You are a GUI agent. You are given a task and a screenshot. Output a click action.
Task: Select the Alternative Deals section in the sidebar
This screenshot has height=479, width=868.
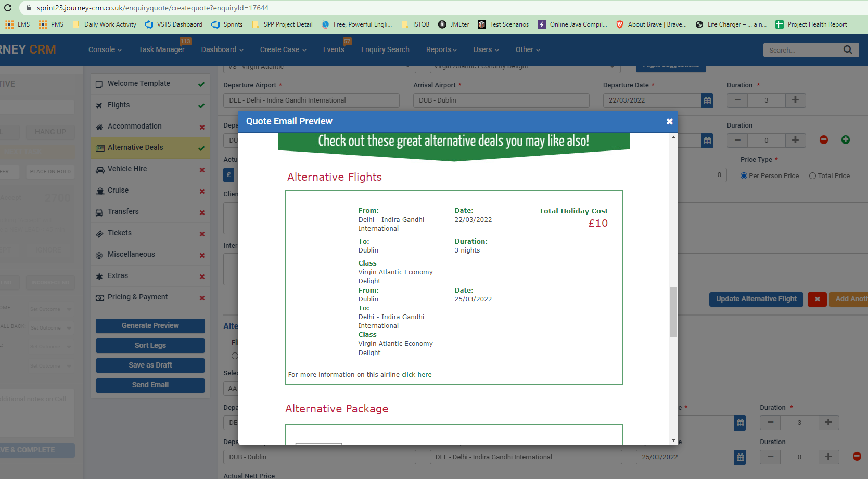(150, 148)
